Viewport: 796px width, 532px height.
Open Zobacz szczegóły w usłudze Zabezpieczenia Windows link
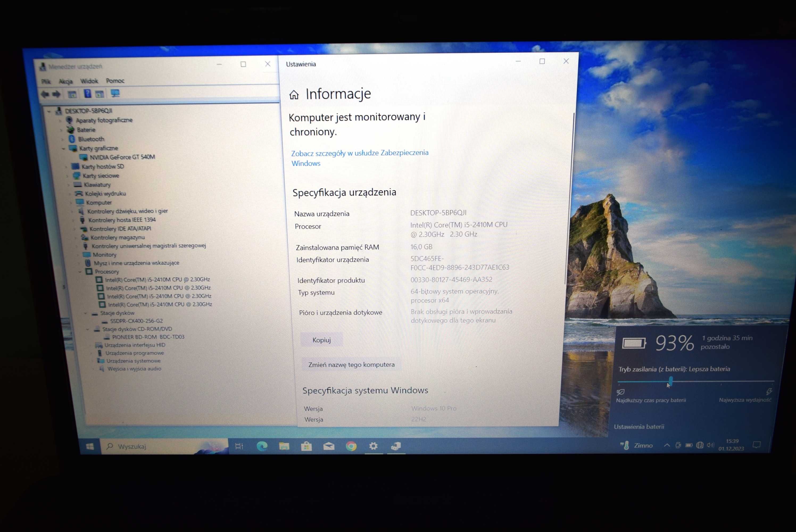point(360,158)
